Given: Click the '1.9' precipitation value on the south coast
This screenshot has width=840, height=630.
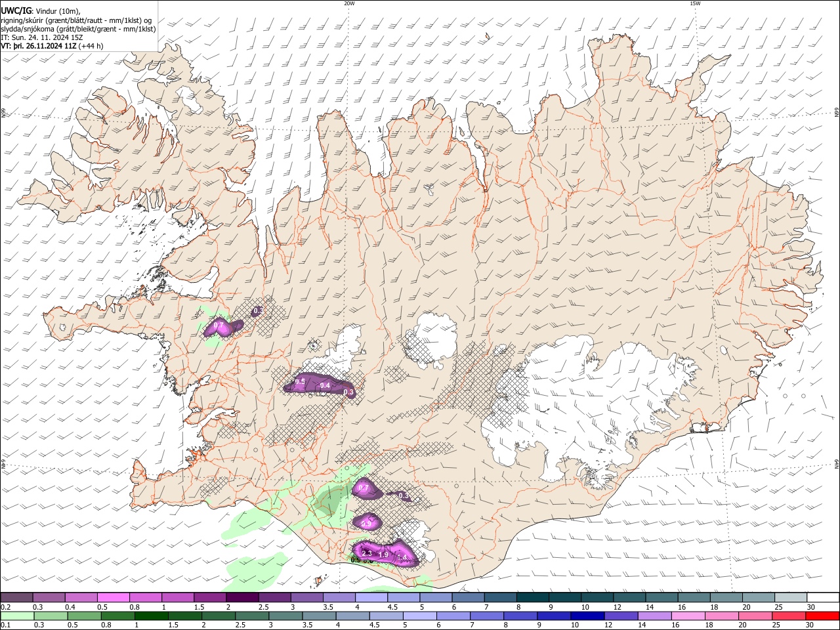Looking at the screenshot, I should pyautogui.click(x=384, y=555).
